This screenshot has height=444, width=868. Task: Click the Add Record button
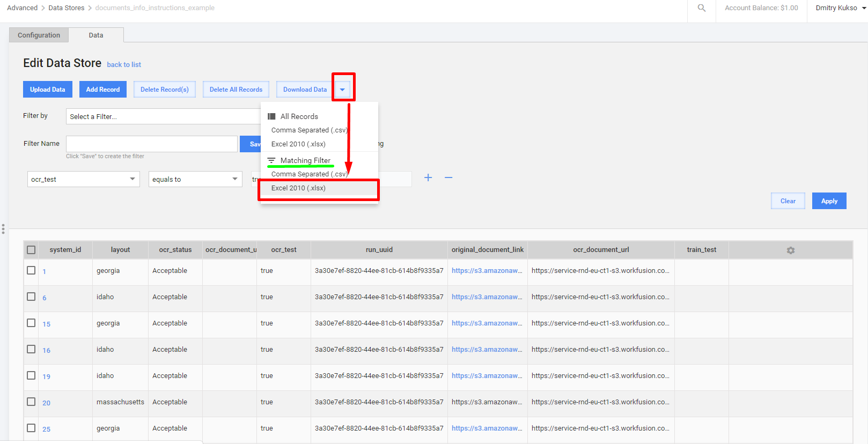tap(103, 90)
